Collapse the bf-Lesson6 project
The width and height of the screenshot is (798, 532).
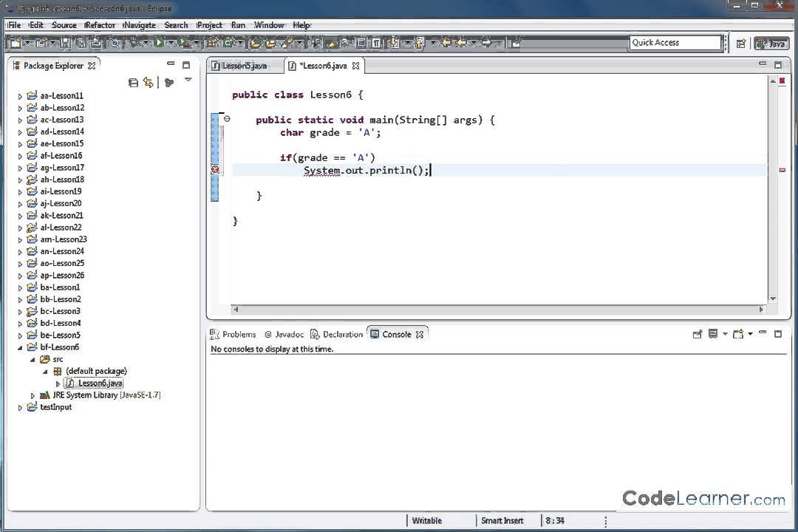tap(20, 348)
